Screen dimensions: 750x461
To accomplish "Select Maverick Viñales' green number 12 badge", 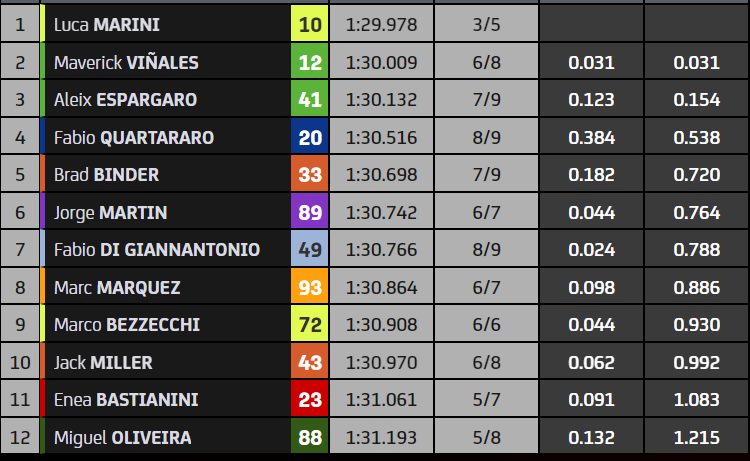I will [x=310, y=62].
